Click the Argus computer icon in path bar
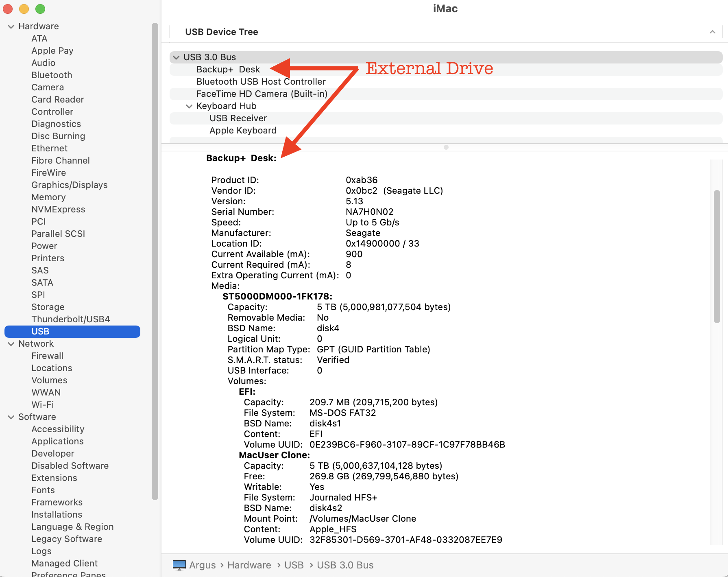Screen dimensions: 728x577 [179, 565]
